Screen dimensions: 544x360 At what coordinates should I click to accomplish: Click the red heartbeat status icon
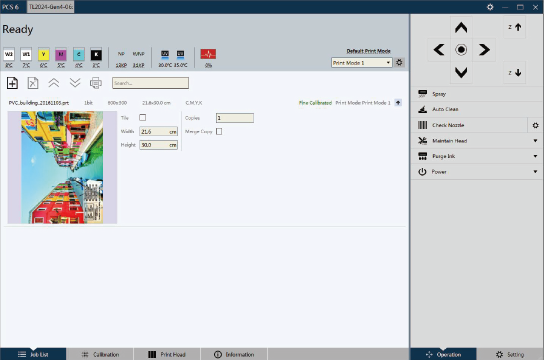click(208, 54)
